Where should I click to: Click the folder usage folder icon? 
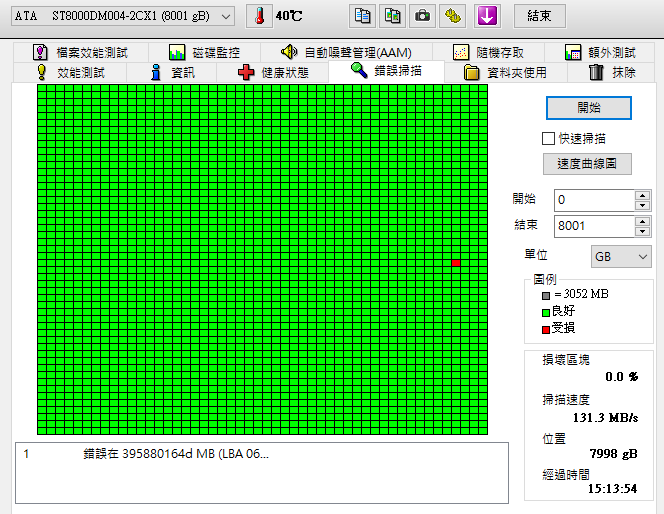tap(471, 72)
